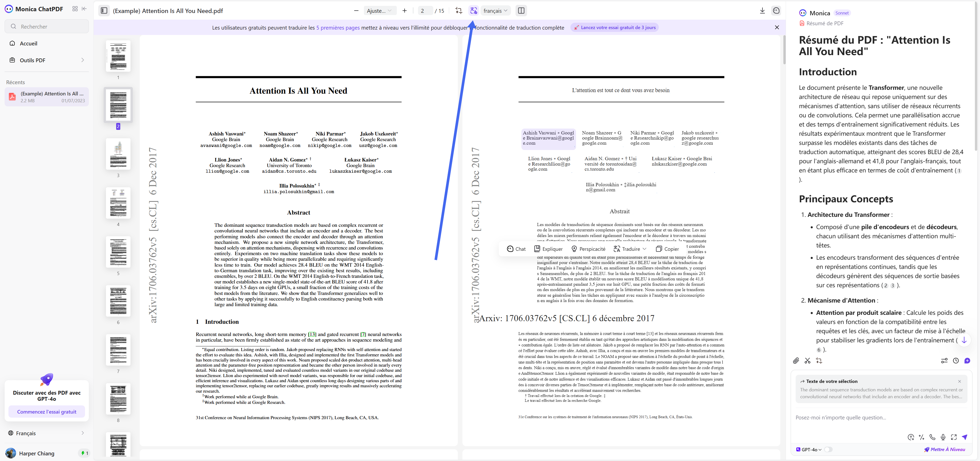Viewport: 980px width, 461px height.
Task: Open chat settings sliders icon
Action: point(944,361)
